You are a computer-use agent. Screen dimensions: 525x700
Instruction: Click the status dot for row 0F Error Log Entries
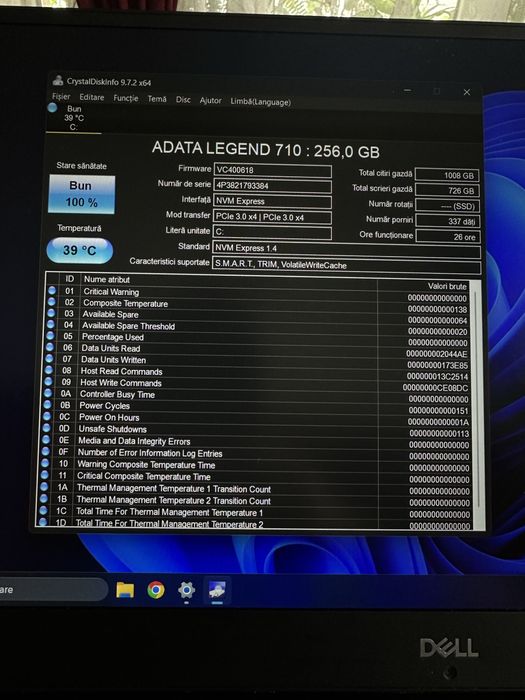(x=46, y=451)
